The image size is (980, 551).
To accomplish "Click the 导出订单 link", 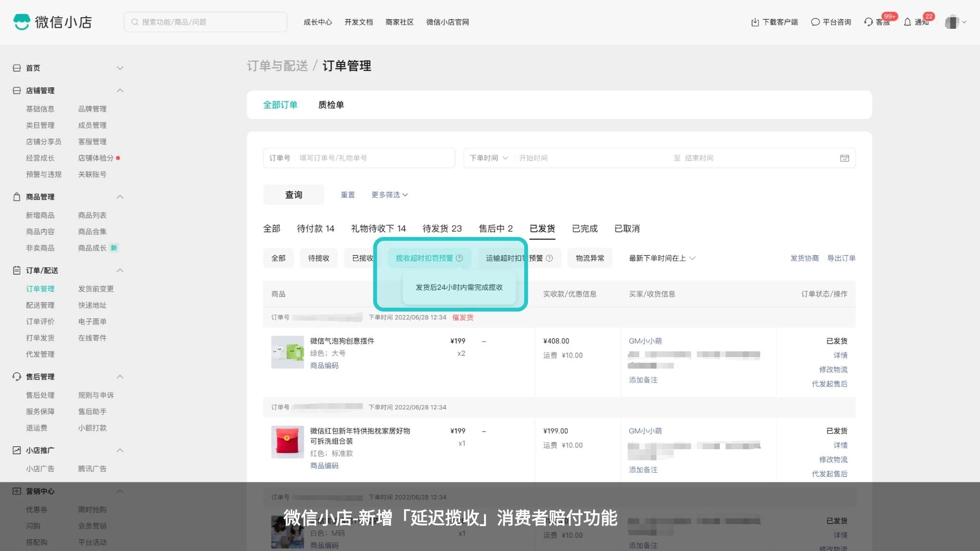I will [x=841, y=258].
